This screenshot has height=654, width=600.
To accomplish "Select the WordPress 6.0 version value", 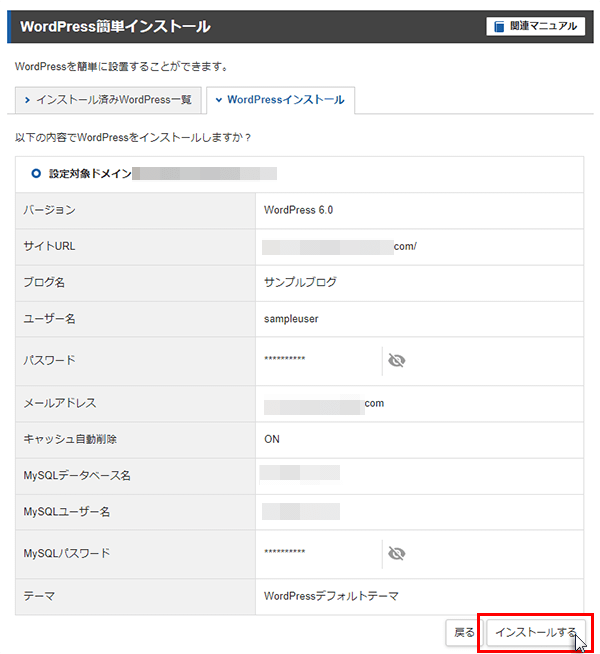I will tap(298, 210).
